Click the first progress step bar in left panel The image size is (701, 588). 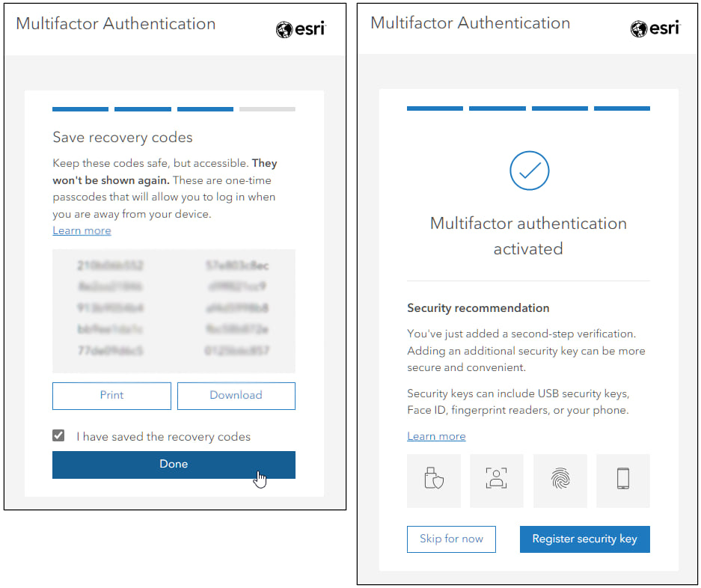pyautogui.click(x=81, y=109)
